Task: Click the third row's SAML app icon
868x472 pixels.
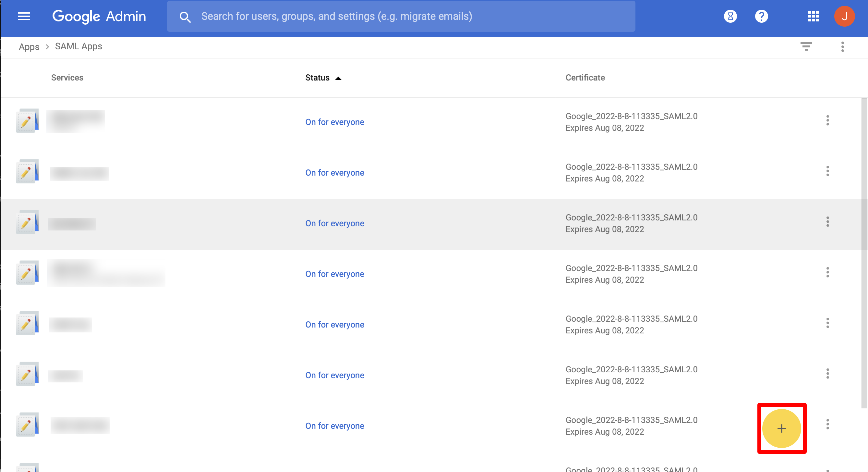Action: [x=27, y=222]
